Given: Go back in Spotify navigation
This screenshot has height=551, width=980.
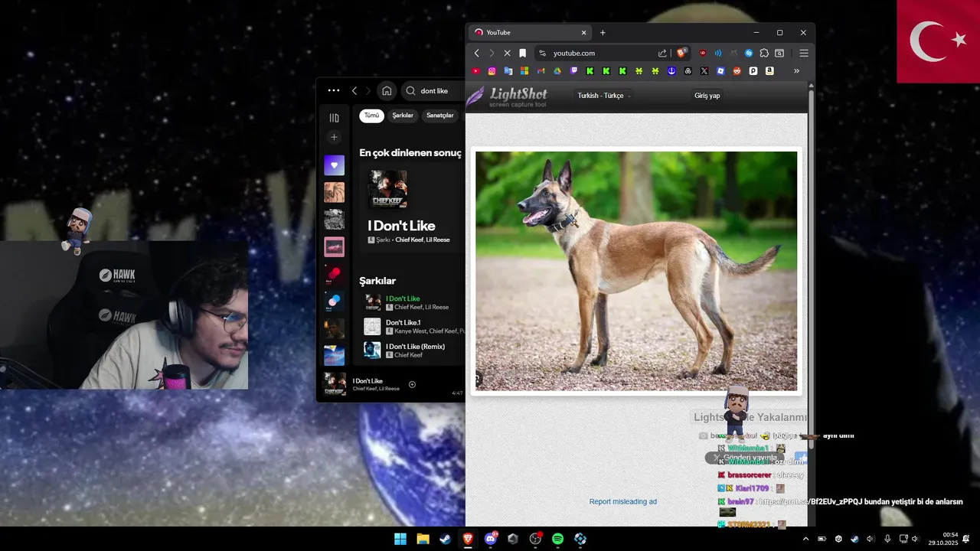Looking at the screenshot, I should [x=354, y=90].
